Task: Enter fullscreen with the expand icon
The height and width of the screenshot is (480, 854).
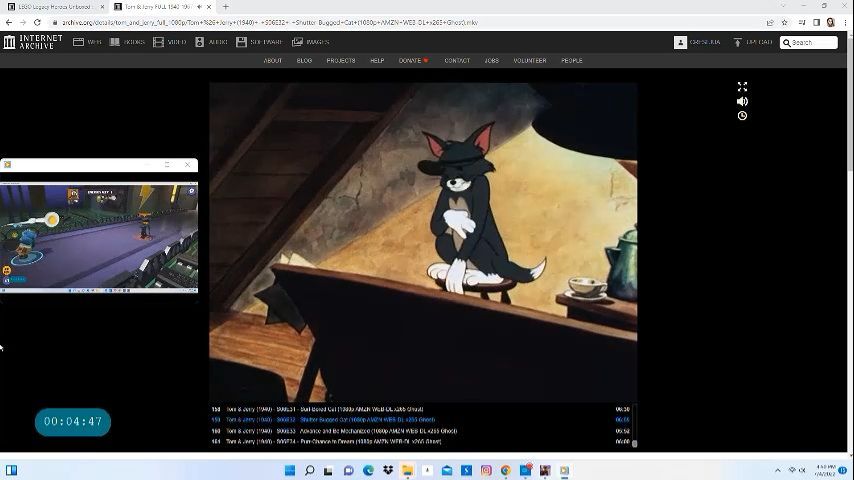Action: 742,87
